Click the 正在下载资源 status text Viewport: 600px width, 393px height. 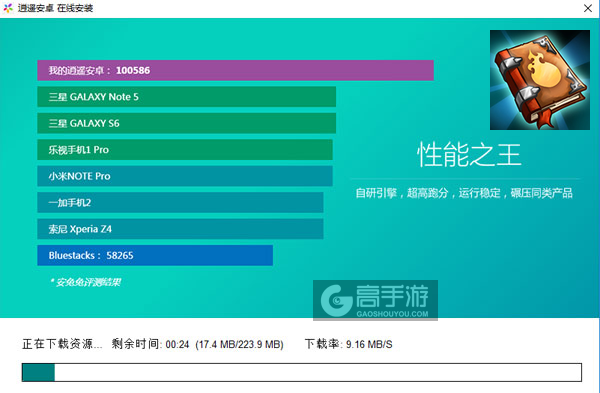coord(62,344)
